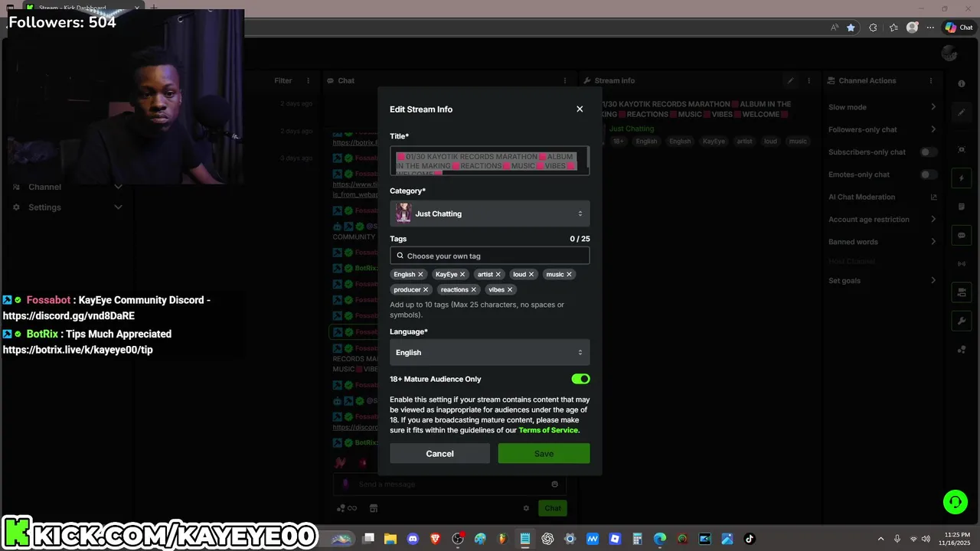Viewport: 980px width, 551px height.
Task: Open browser Settings and more menu
Action: point(930,28)
